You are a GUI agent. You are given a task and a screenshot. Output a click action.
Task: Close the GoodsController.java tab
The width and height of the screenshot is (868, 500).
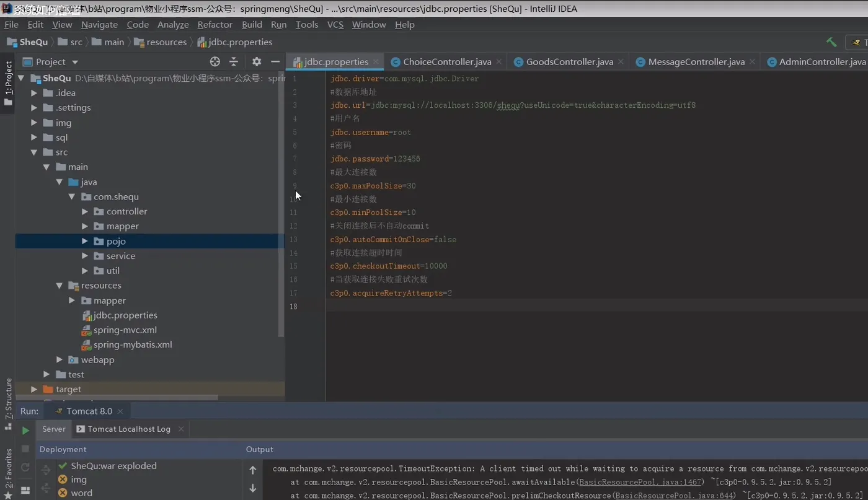[x=621, y=61]
